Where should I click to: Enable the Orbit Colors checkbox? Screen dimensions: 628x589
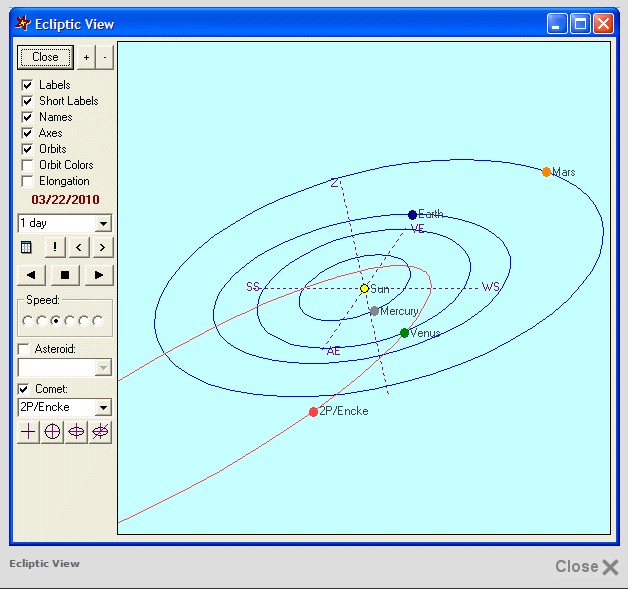(27, 165)
